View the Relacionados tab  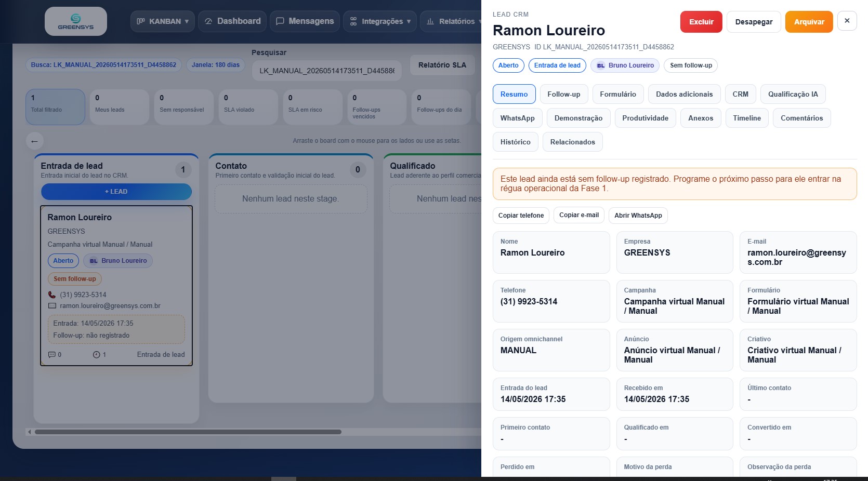click(x=573, y=142)
